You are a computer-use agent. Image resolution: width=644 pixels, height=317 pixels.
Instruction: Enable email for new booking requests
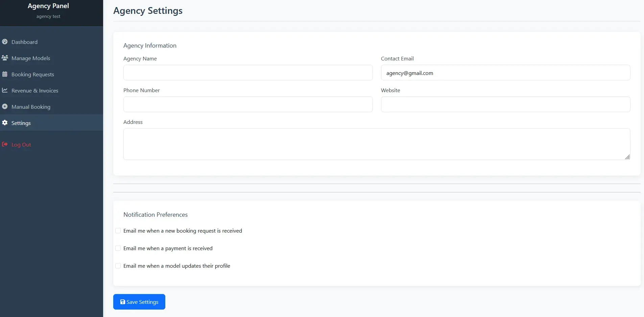pos(118,231)
